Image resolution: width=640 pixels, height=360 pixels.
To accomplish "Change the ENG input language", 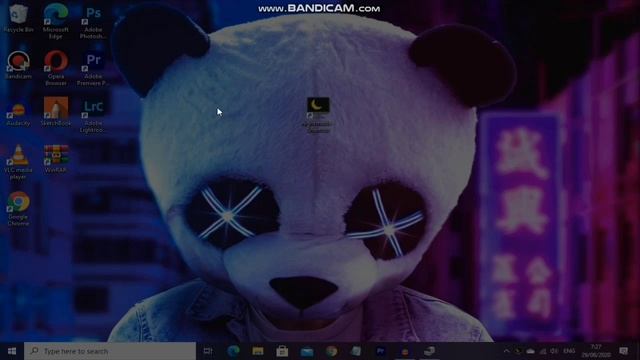I will [x=569, y=351].
